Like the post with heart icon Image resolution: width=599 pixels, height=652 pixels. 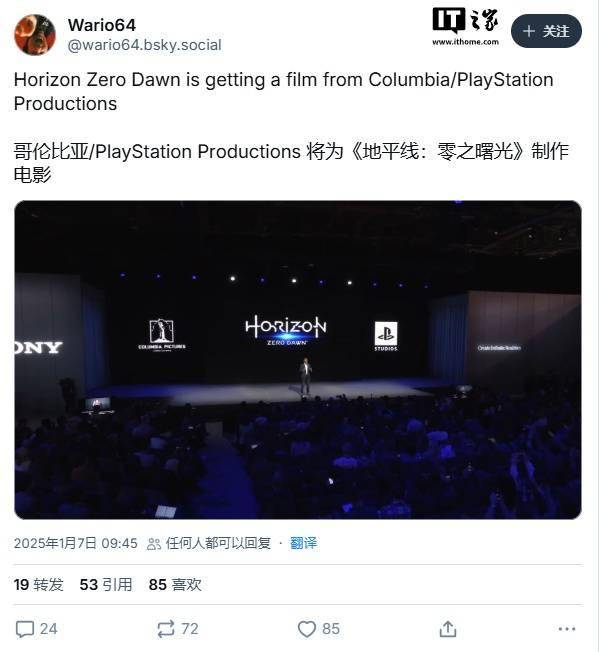[307, 629]
